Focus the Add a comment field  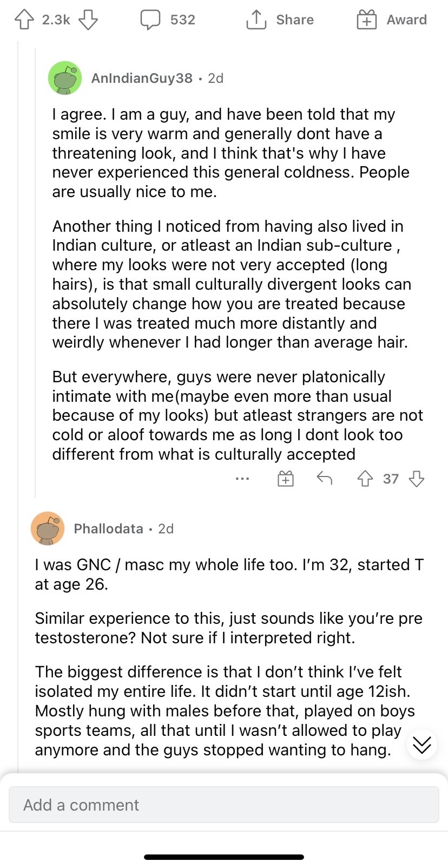(x=223, y=805)
